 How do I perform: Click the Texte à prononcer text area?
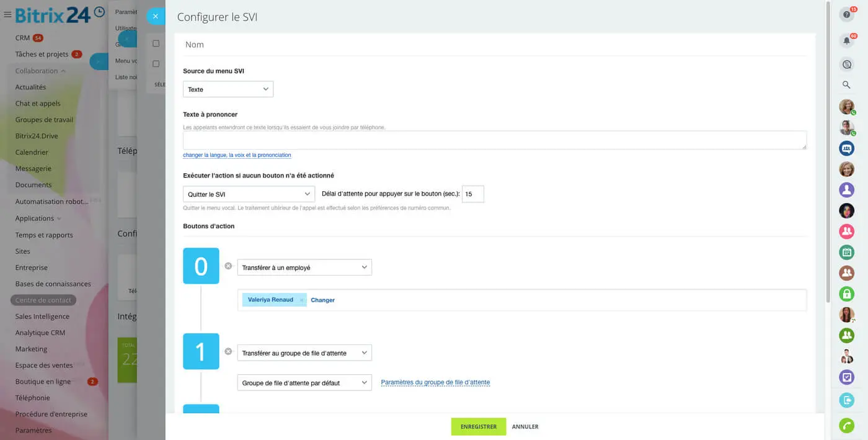(x=494, y=140)
